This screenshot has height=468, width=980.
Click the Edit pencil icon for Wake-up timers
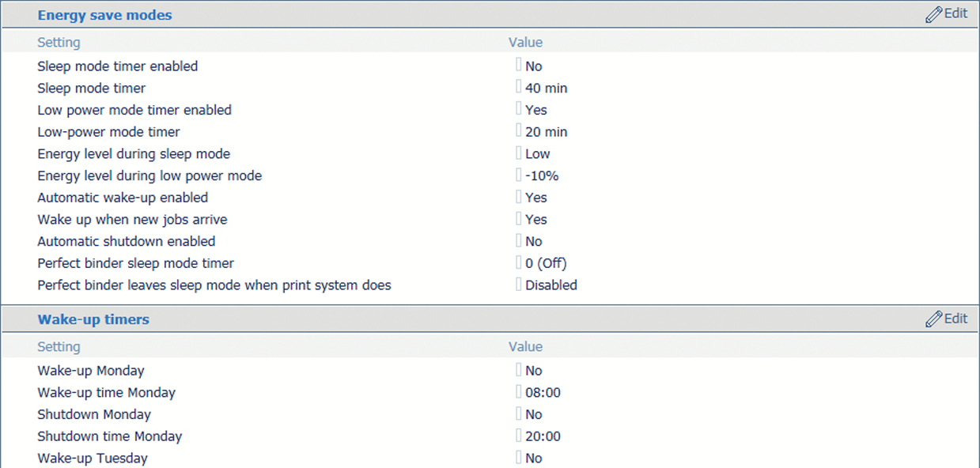[x=934, y=319]
